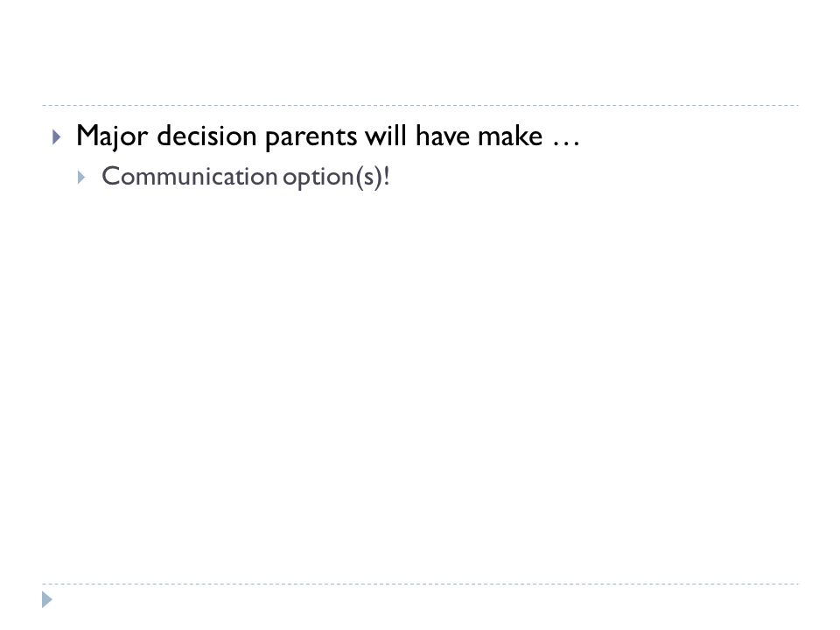
Task: Click the blue triangle in the footer
Action: coord(47,599)
